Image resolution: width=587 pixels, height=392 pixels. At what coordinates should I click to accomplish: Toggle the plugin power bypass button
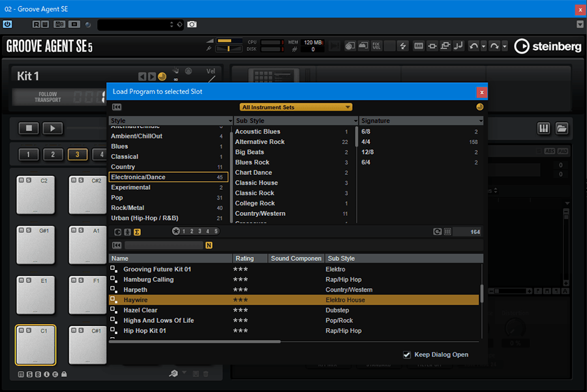coord(7,24)
